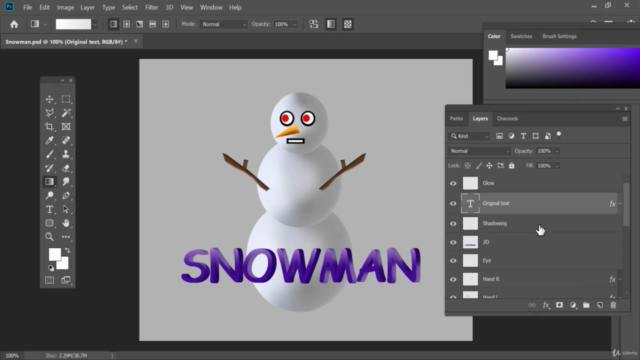Choose the Linear Gradient style

click(113, 24)
